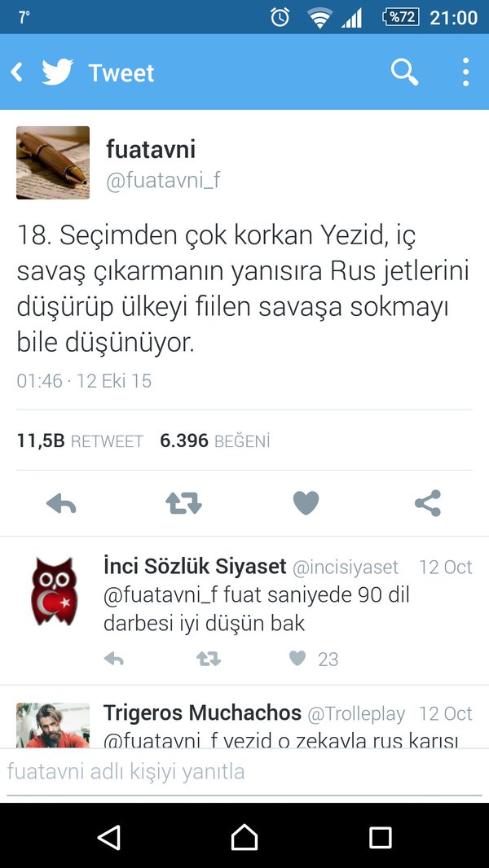The height and width of the screenshot is (868, 489).
Task: View the 11,5B retweets list
Action: pyautogui.click(x=80, y=441)
